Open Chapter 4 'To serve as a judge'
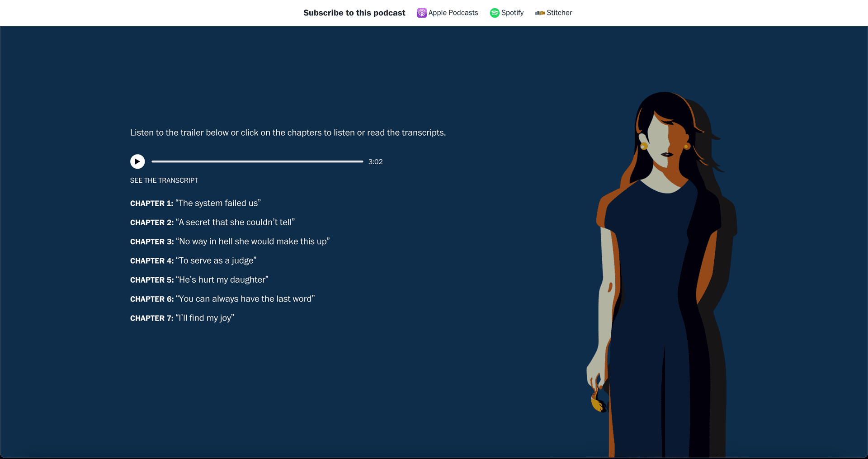868x459 pixels. click(x=193, y=260)
